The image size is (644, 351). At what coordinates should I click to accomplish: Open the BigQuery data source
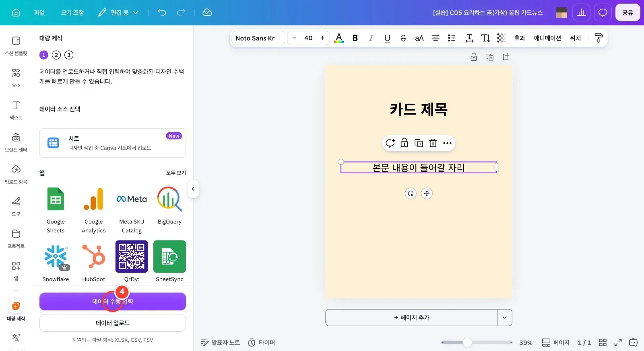click(169, 206)
